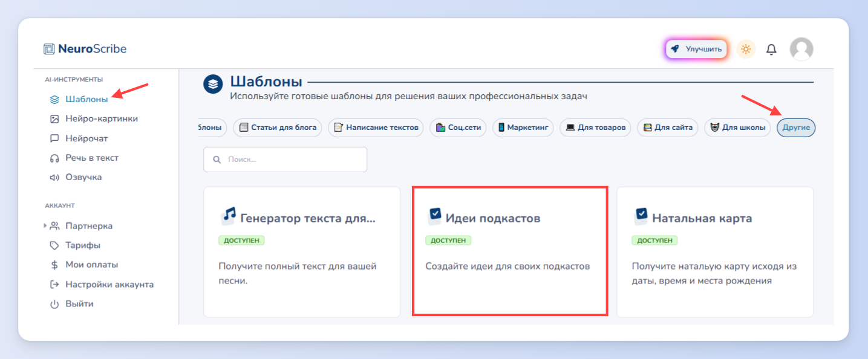The image size is (868, 359).
Task: Click the Шаблоны page heading
Action: coord(266,82)
